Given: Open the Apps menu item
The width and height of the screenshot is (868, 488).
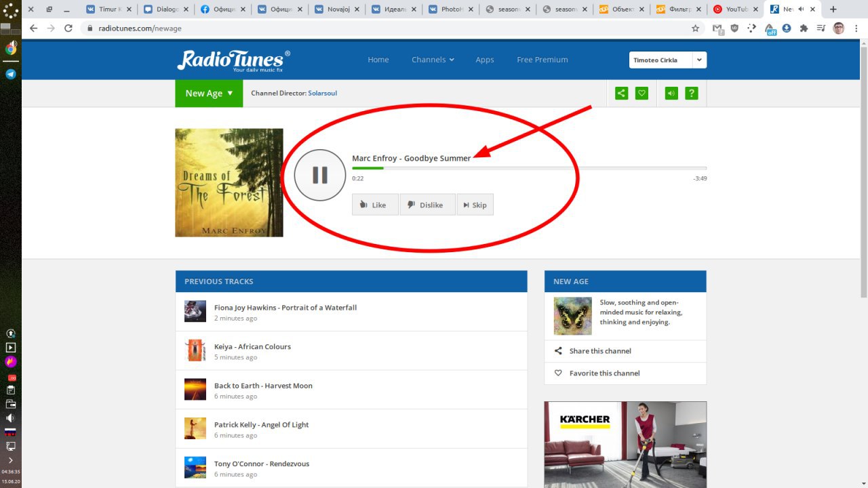Looking at the screenshot, I should tap(485, 60).
